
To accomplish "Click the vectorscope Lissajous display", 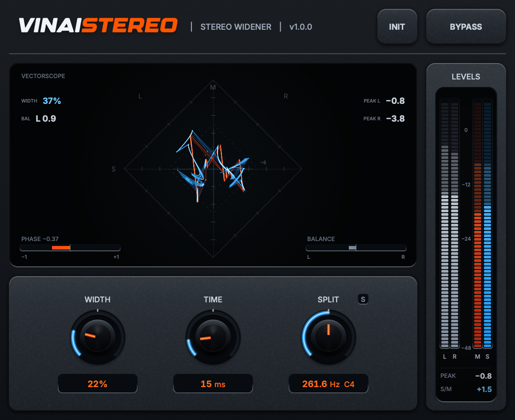I will [x=213, y=169].
